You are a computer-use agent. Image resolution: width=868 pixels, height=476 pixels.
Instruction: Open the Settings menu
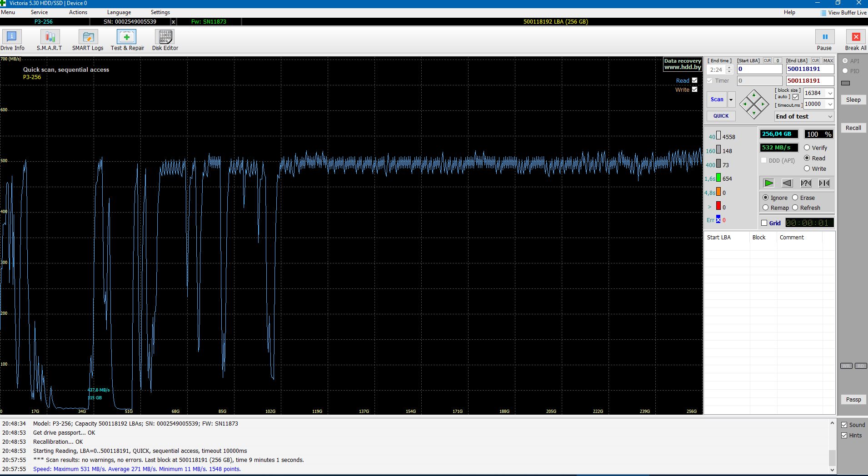tap(160, 12)
